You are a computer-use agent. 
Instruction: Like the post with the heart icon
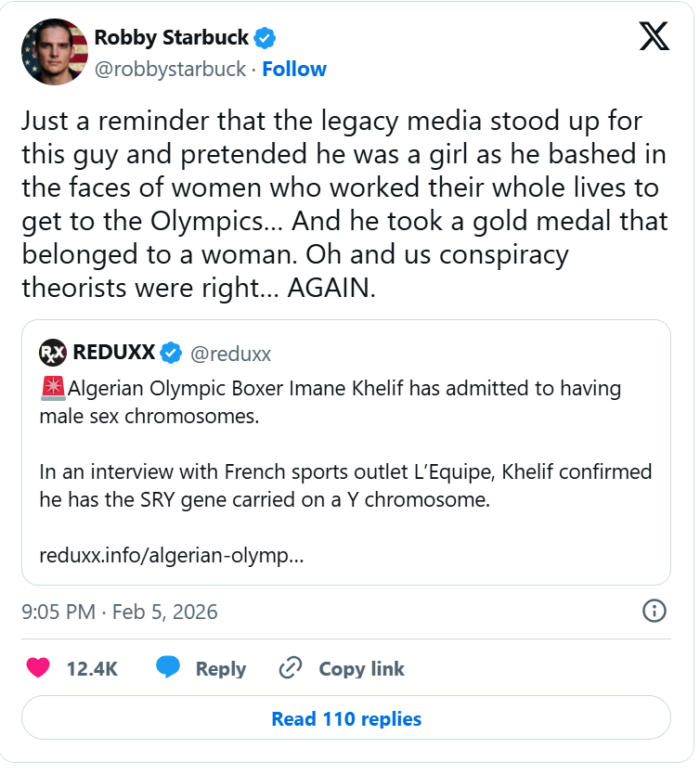pos(38,668)
